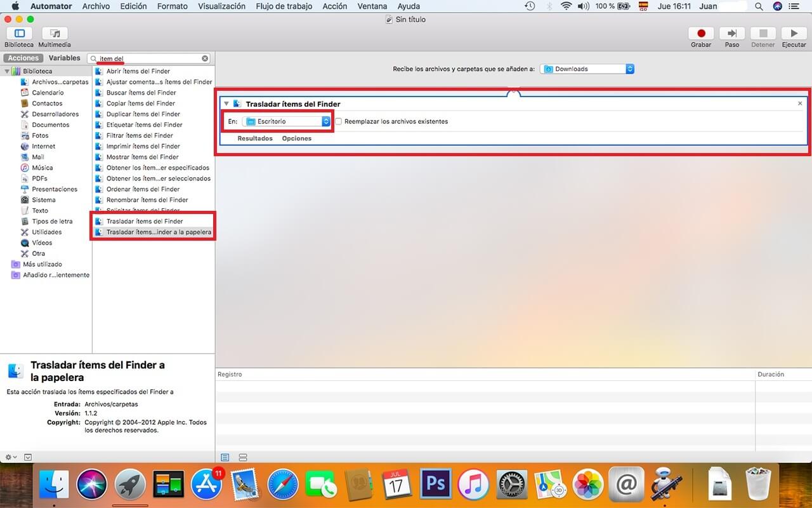Collapse the Biblioteca tree
Viewport: 812px width, 508px height.
pyautogui.click(x=7, y=71)
